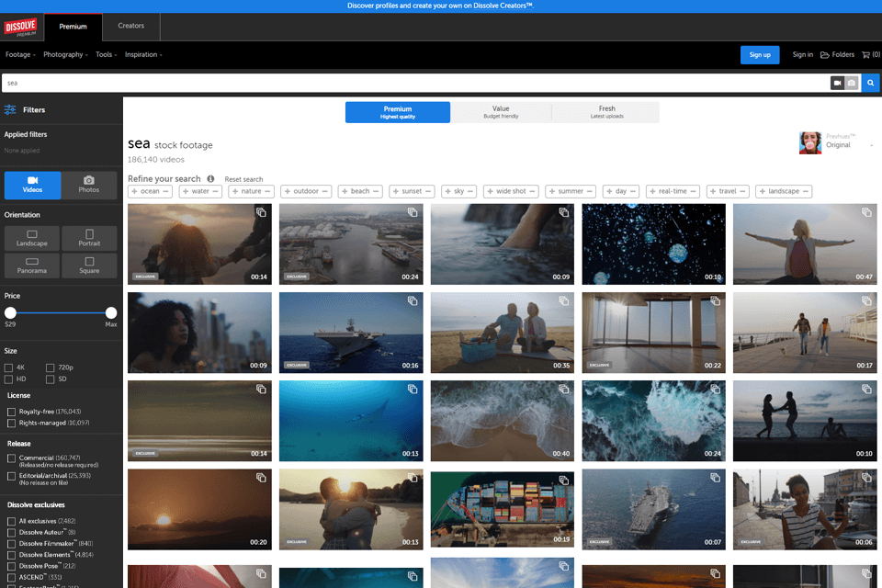Select the video camera search type icon

tap(837, 83)
